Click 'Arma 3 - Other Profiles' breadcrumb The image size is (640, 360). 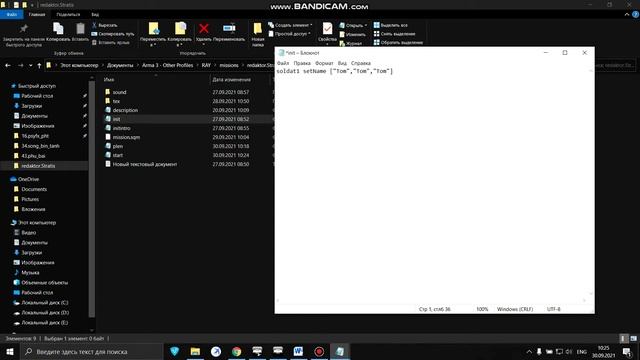pos(167,65)
